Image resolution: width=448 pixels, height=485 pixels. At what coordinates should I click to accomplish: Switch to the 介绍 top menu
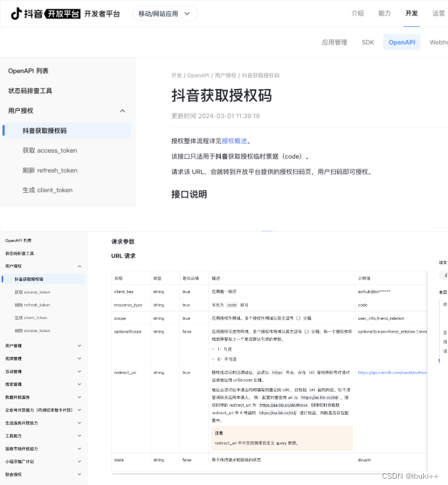[358, 13]
